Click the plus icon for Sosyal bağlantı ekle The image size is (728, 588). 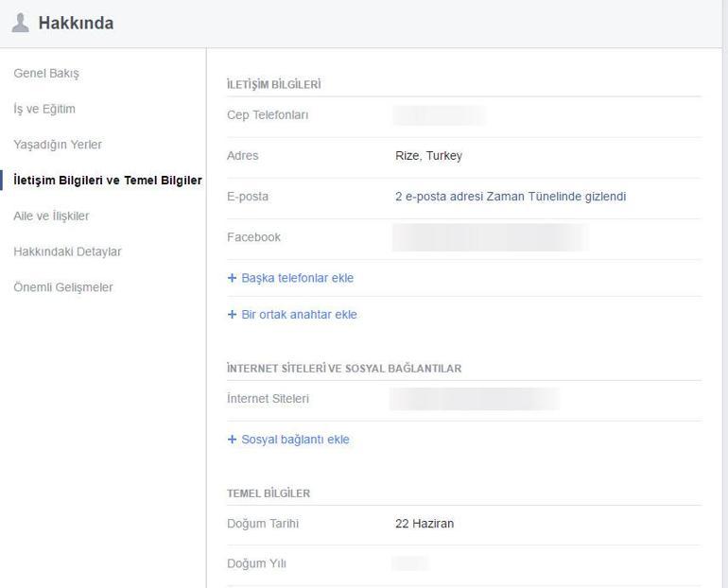coord(233,440)
